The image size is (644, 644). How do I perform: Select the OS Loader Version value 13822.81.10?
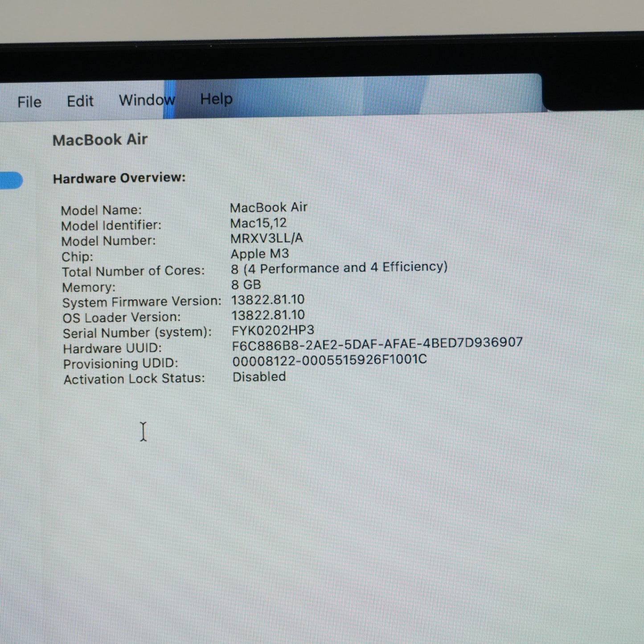click(x=268, y=316)
